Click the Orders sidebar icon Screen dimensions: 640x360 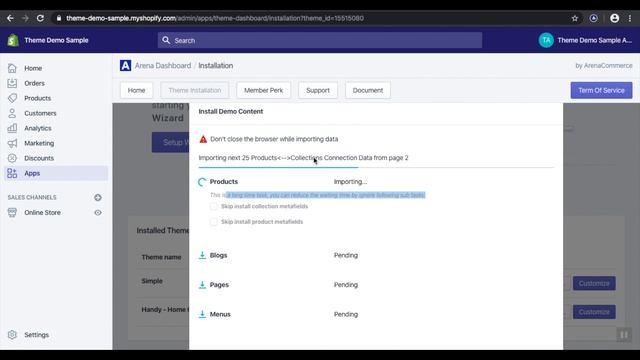tap(12, 83)
